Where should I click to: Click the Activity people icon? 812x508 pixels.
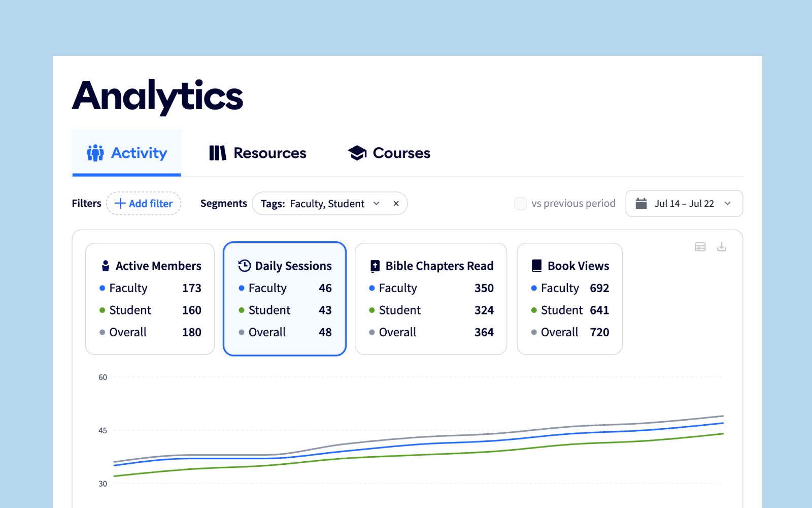tap(95, 153)
